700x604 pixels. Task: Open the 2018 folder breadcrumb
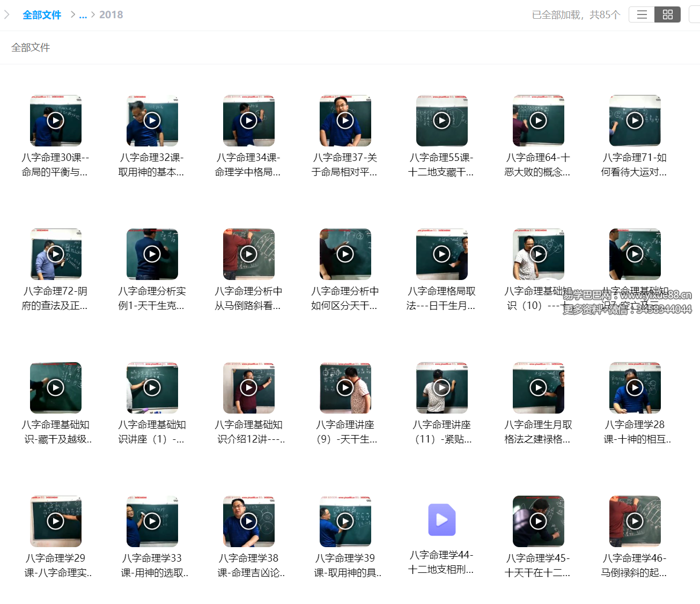[111, 15]
